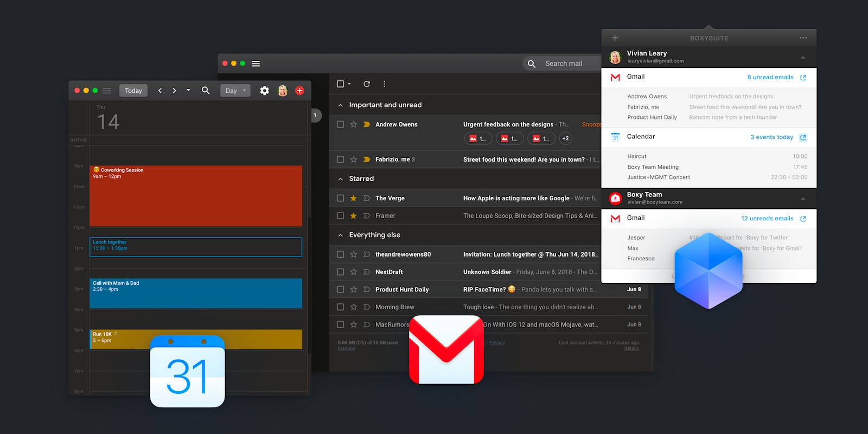Open Vivian Leary Gmail in external window
This screenshot has height=434, width=868.
point(803,78)
